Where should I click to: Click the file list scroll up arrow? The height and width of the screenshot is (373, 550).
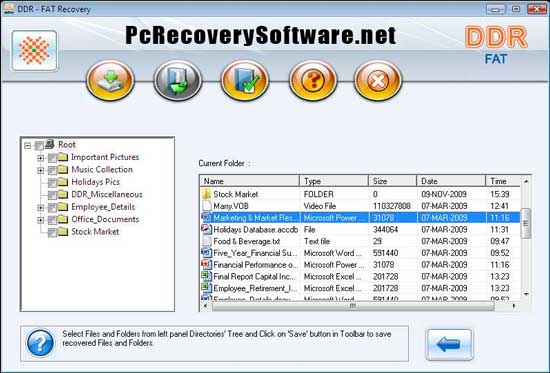click(526, 181)
